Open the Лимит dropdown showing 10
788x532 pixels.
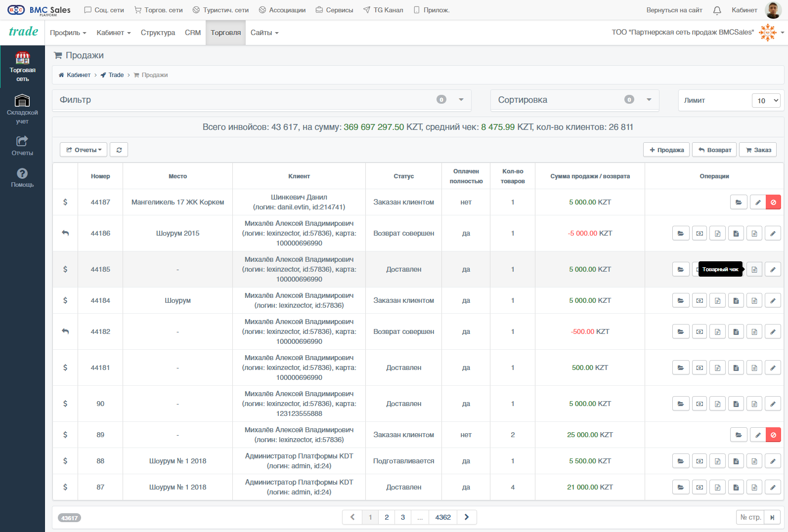pos(766,100)
